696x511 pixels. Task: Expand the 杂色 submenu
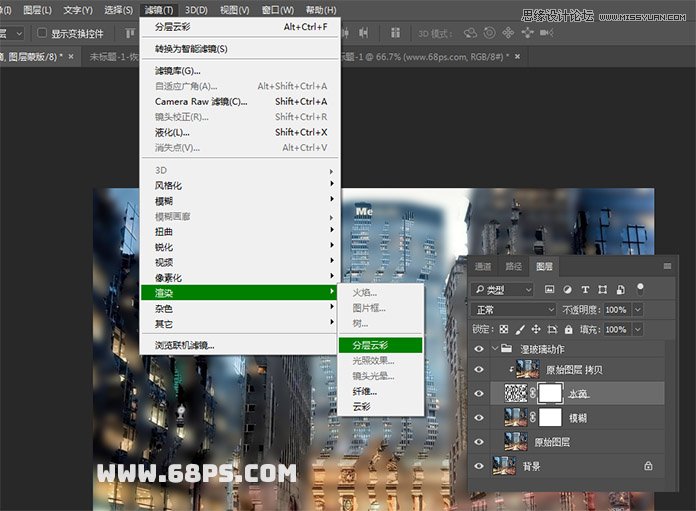click(240, 308)
